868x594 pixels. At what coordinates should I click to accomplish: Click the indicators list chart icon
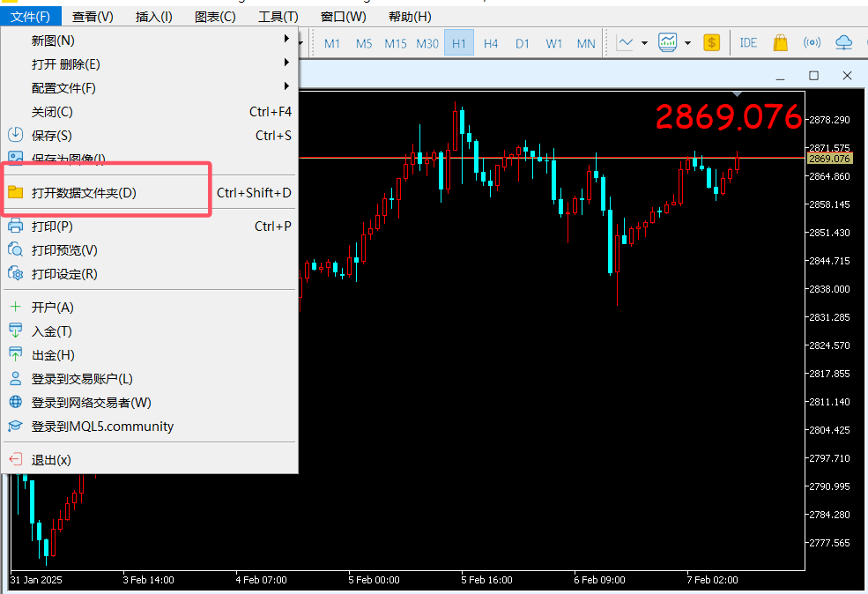[668, 43]
